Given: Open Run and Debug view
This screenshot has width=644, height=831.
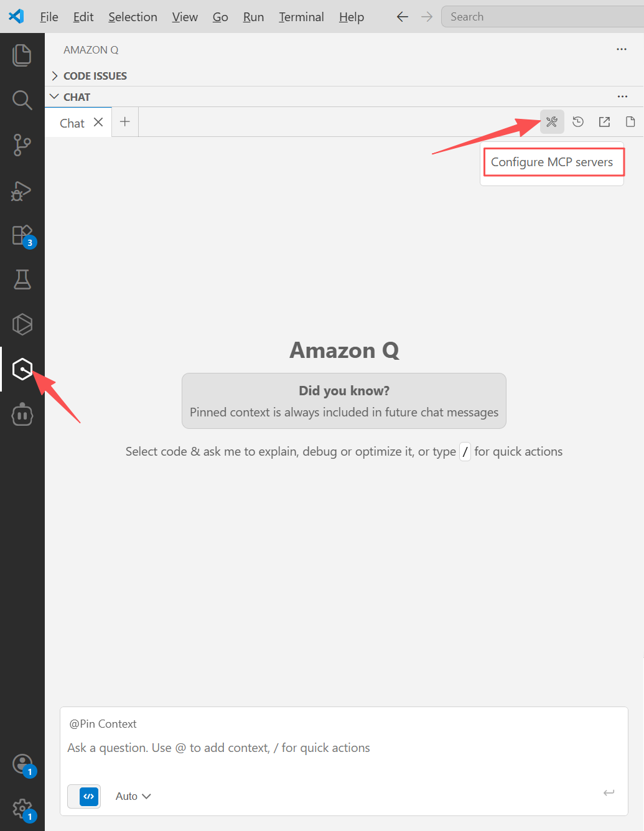Looking at the screenshot, I should [x=22, y=190].
